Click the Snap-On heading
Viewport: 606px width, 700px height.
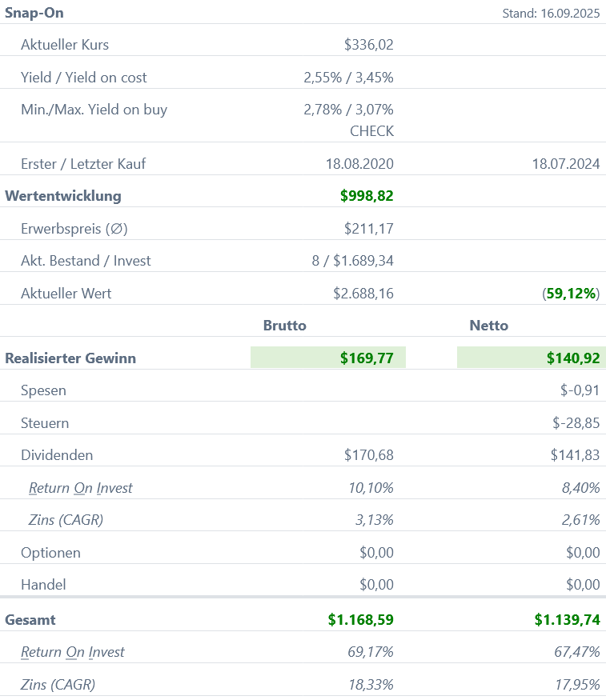(34, 13)
